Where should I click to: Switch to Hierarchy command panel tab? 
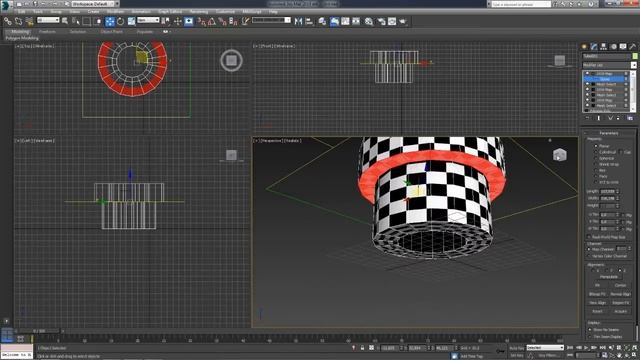[x=603, y=47]
